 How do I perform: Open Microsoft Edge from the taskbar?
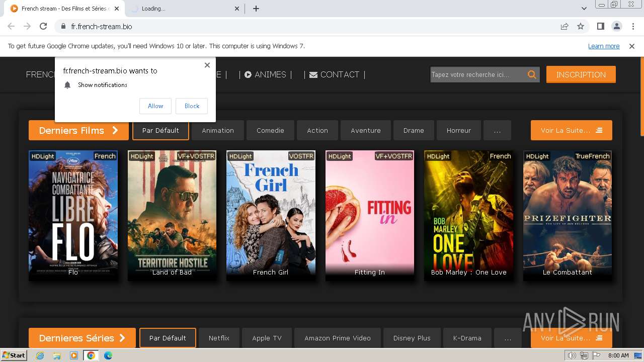[x=108, y=355]
